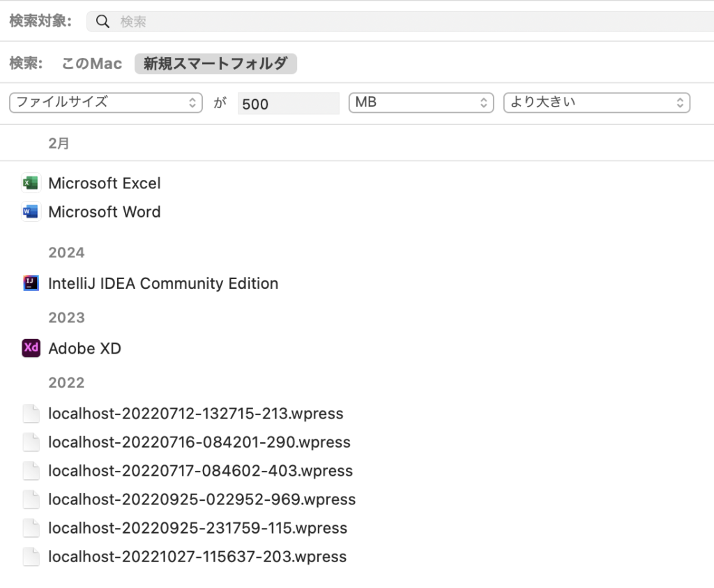Click file icon of localhost-20220712-132715-213.wpress

click(31, 414)
